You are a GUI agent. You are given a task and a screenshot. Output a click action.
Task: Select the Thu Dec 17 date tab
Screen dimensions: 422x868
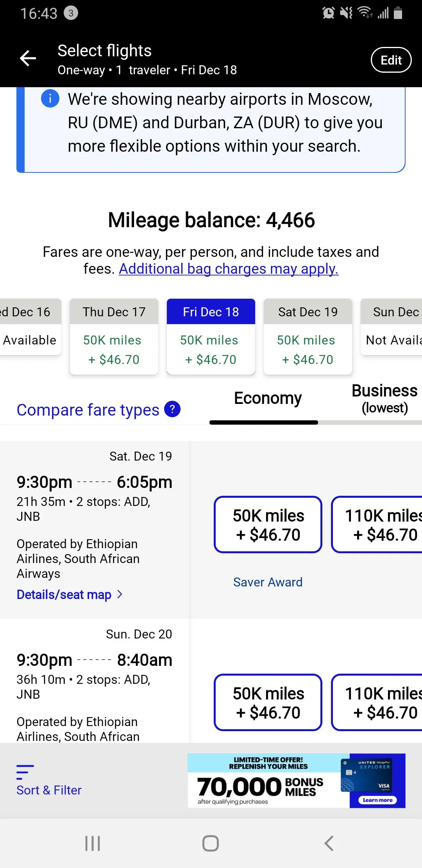coord(114,336)
